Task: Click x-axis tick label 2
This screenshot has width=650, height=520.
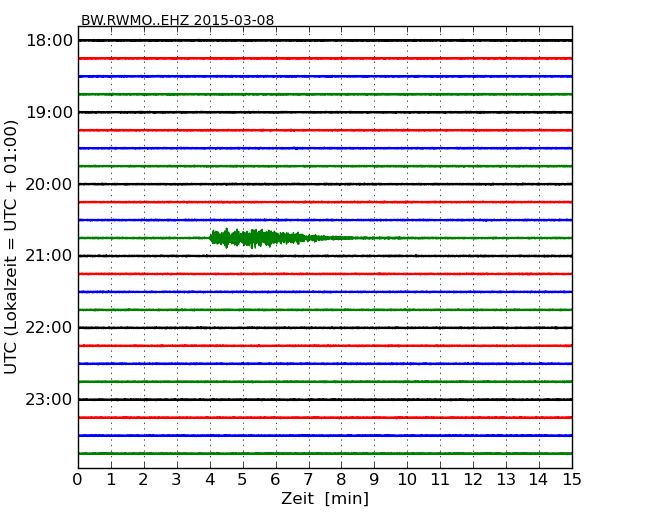Action: click(x=143, y=480)
